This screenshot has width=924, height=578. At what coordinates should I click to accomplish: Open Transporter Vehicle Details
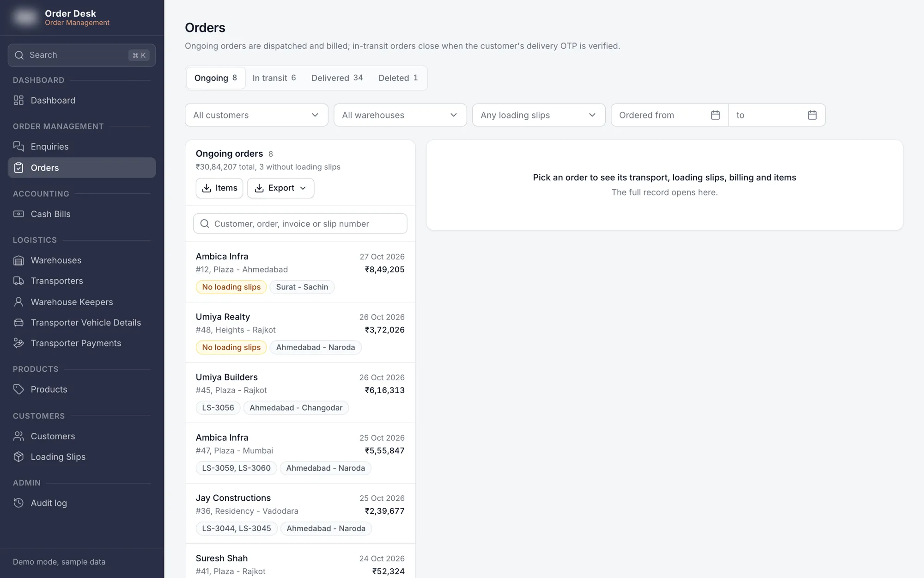82,323
